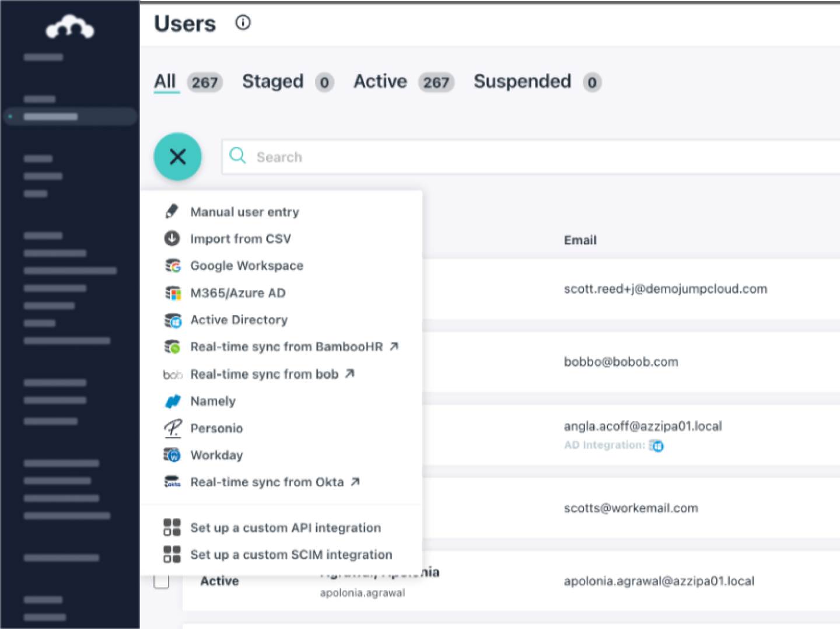This screenshot has width=840, height=629.
Task: Open the Suspended users tab
Action: [x=522, y=82]
